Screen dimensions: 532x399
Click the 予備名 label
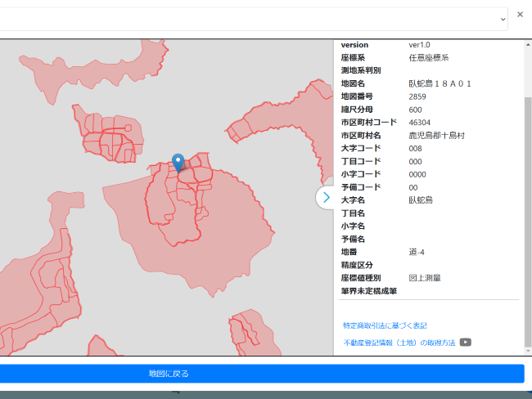353,239
